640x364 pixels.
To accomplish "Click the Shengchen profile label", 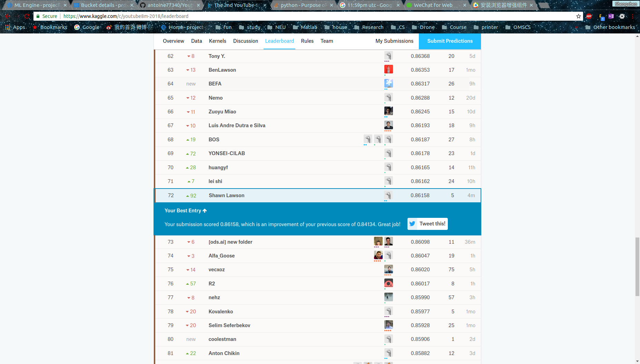I will 626,4.
